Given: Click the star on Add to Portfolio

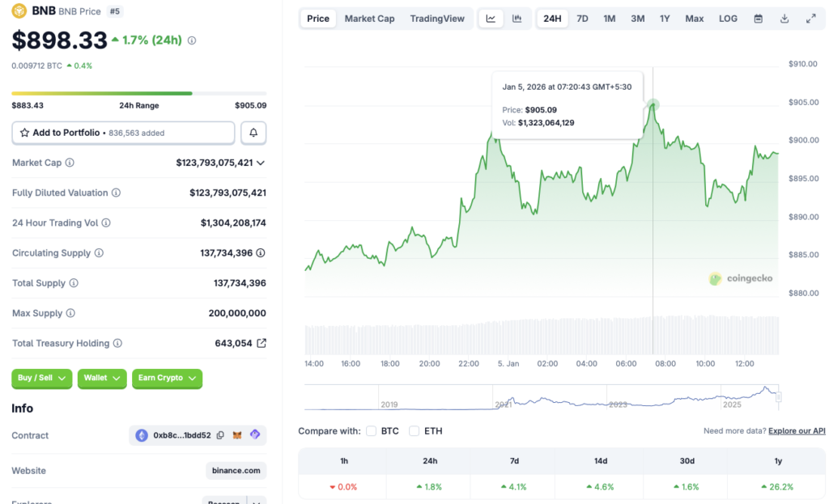Looking at the screenshot, I should pyautogui.click(x=24, y=132).
